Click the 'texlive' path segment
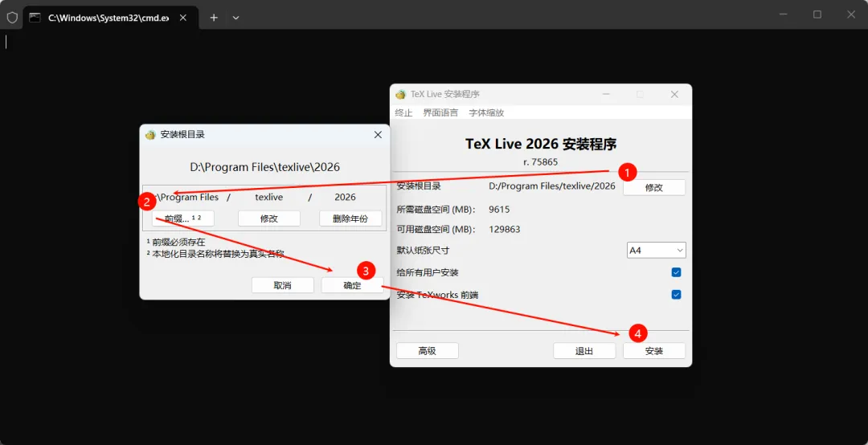The height and width of the screenshot is (445, 868). pyautogui.click(x=269, y=197)
